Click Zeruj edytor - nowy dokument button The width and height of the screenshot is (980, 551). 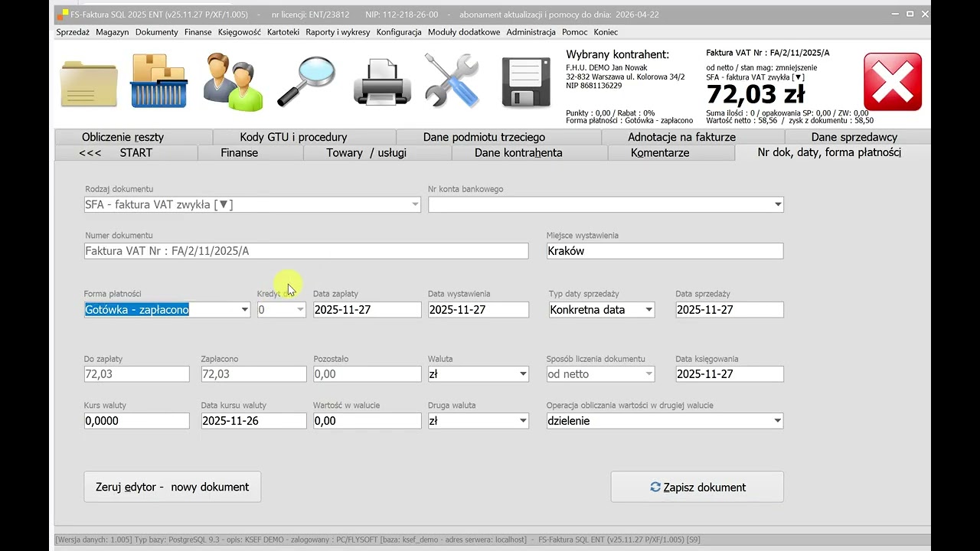point(172,487)
